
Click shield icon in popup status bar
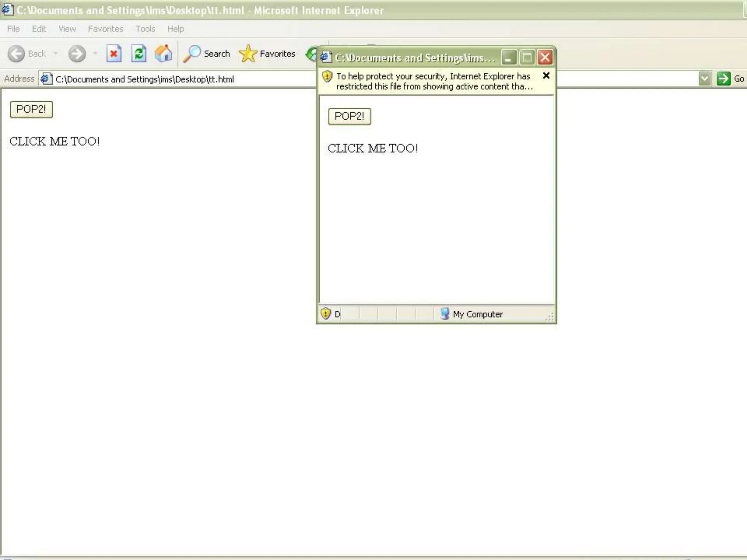326,314
